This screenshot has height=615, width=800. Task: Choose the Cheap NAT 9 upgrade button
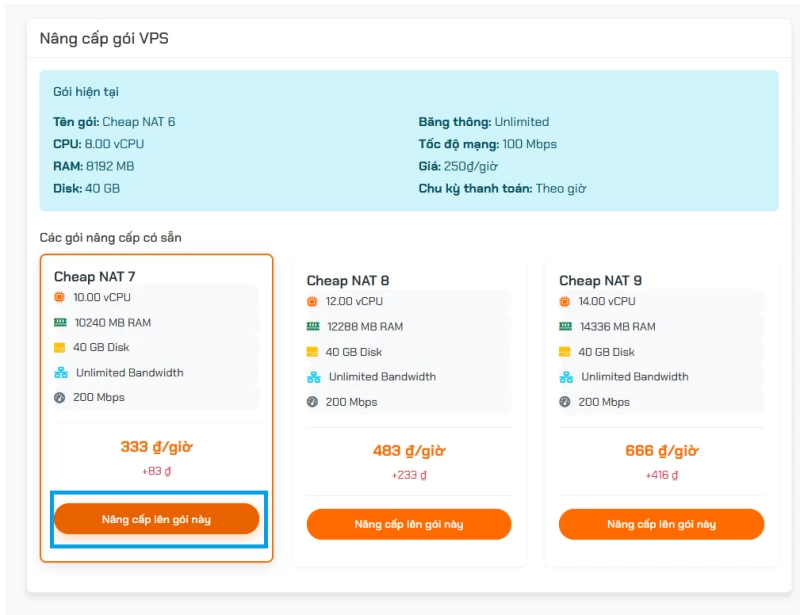pyautogui.click(x=661, y=524)
